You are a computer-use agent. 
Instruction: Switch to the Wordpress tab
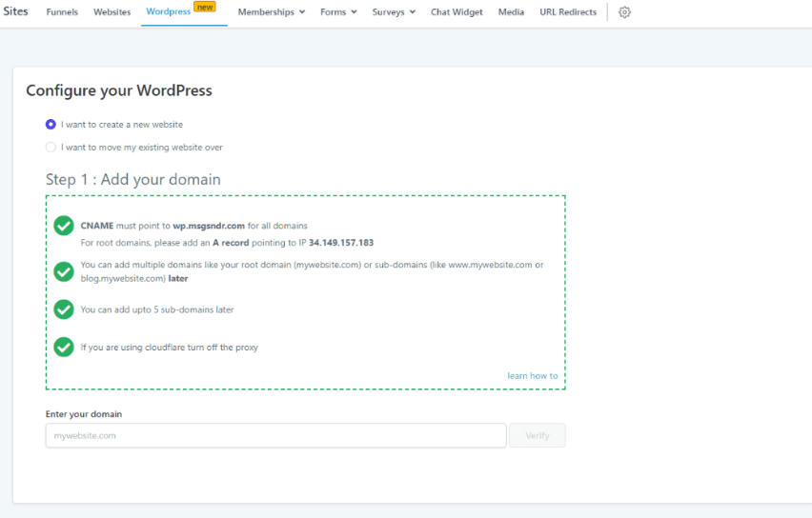[169, 11]
